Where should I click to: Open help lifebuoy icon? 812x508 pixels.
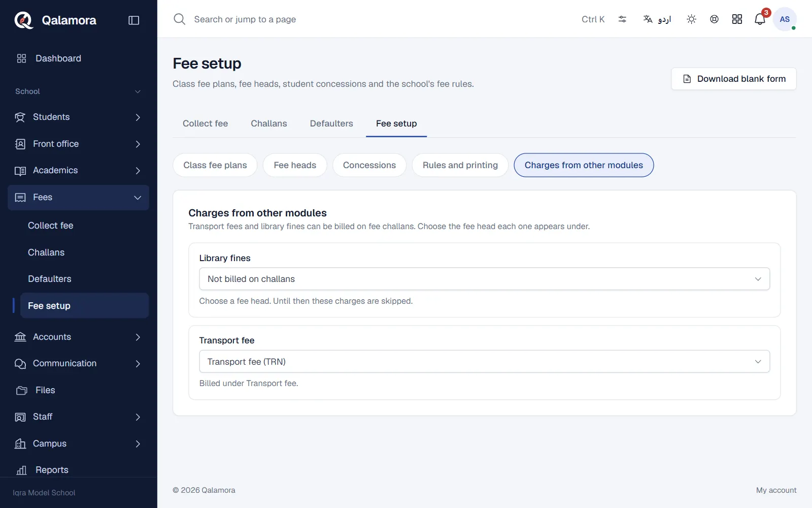(x=714, y=19)
